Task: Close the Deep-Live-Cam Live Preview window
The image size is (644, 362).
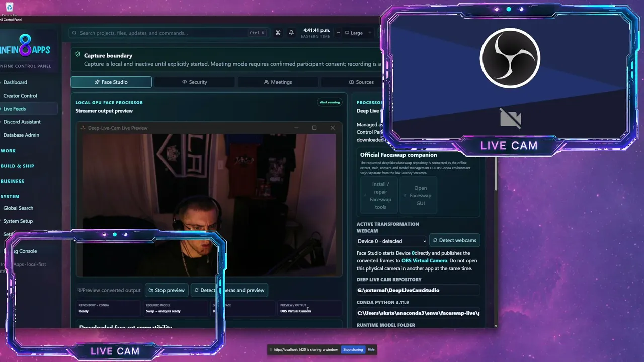Action: coord(333,128)
